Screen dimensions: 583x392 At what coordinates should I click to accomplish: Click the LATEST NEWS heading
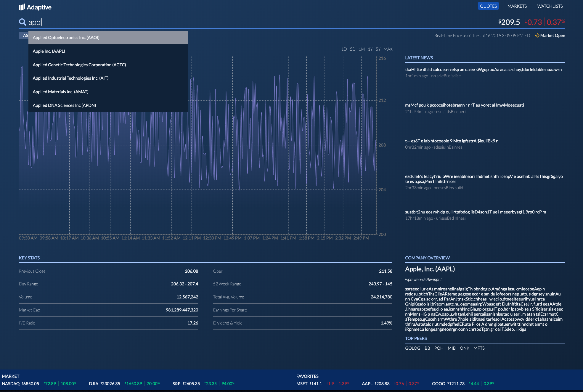point(419,58)
